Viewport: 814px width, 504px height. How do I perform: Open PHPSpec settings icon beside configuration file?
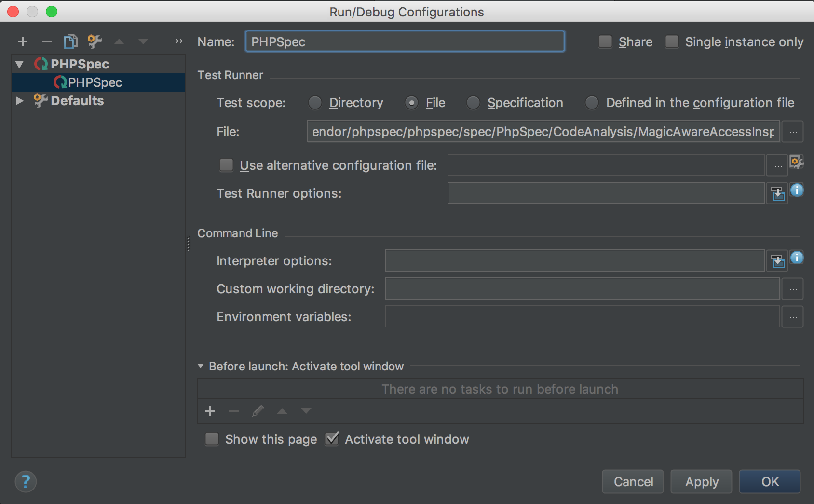(x=797, y=162)
